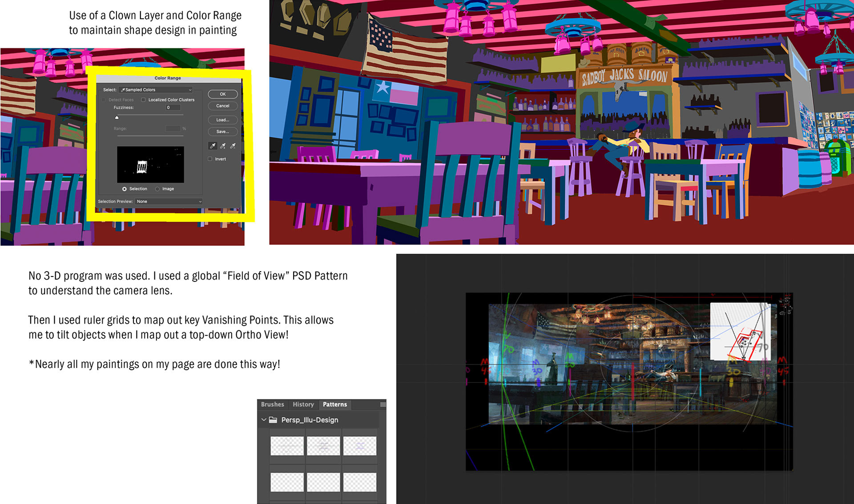Screen dimensions: 854x504
Task: Choose the Image radio button
Action: (x=157, y=189)
